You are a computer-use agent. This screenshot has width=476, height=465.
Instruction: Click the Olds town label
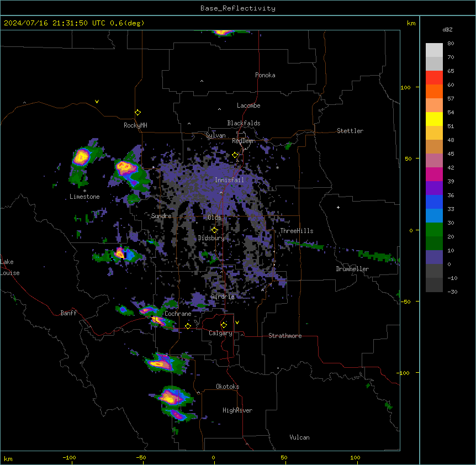click(214, 218)
